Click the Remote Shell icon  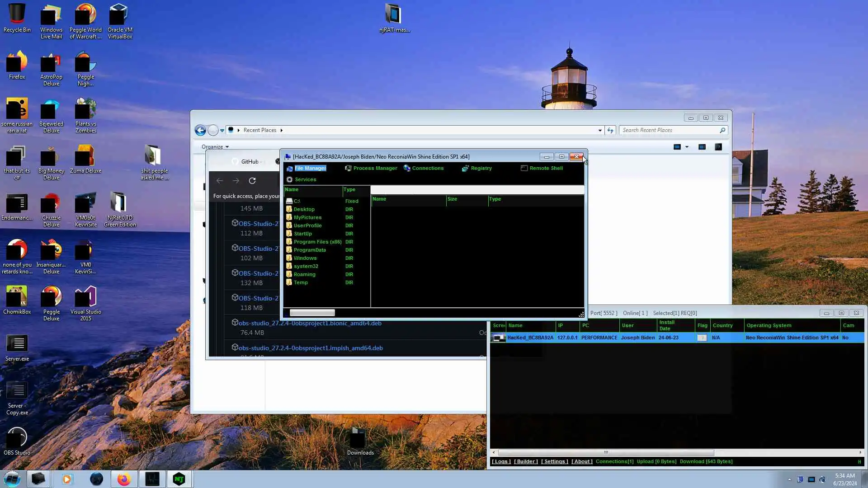pos(524,168)
